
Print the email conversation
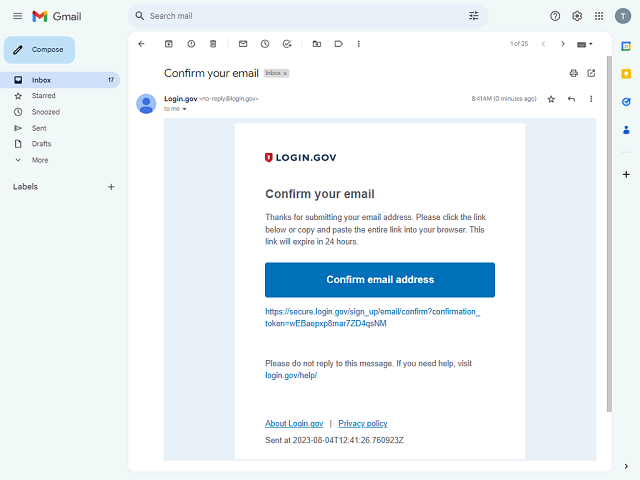click(x=573, y=73)
